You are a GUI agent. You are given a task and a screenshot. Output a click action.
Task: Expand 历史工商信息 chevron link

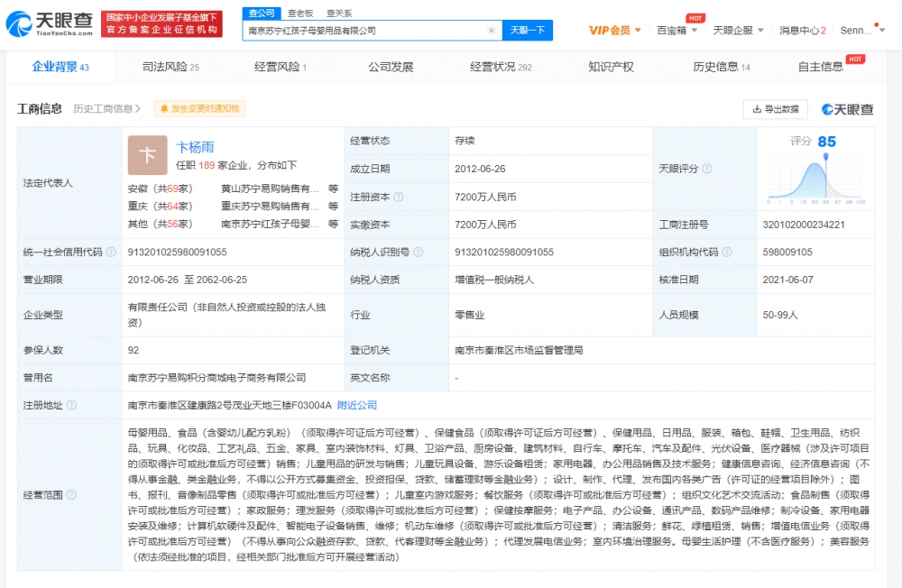coord(106,109)
